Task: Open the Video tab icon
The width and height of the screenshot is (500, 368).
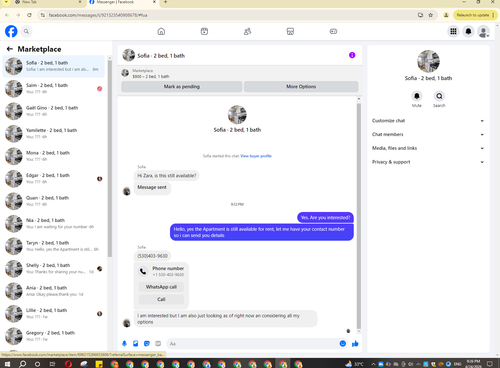Action: coord(204,31)
